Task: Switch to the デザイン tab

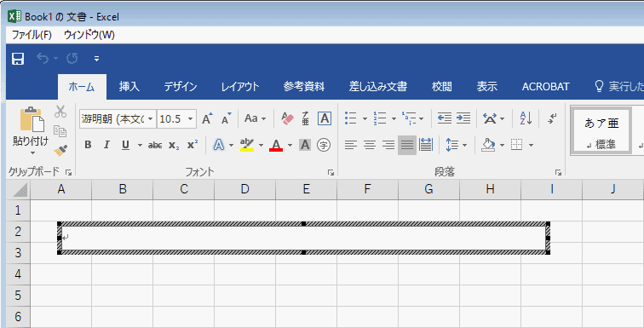Action: coord(181,87)
